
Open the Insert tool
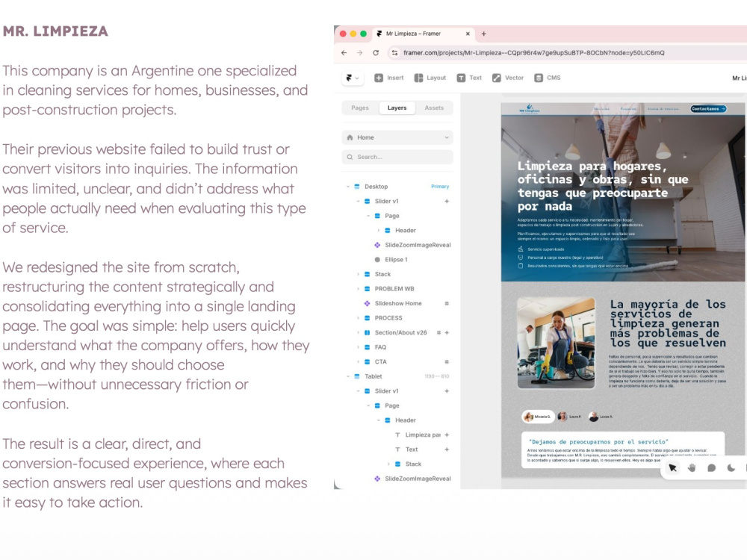(388, 78)
